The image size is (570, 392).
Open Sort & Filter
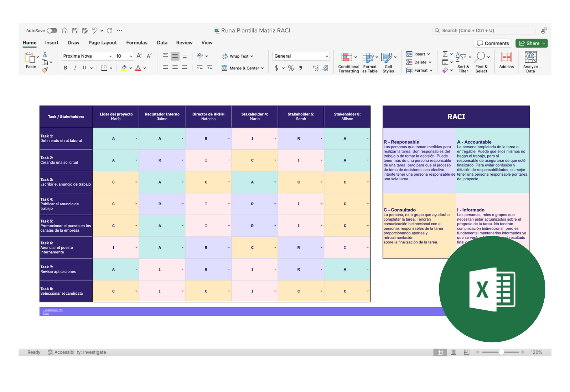click(463, 62)
